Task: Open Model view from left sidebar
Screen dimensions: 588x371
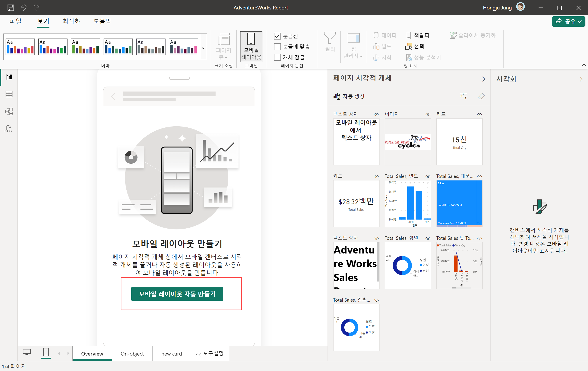Action: pos(9,111)
